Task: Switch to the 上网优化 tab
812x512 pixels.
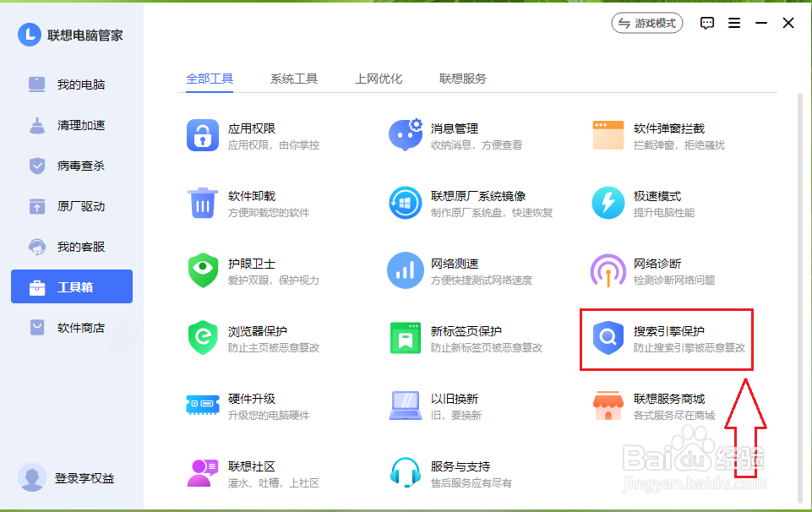Action: click(379, 79)
